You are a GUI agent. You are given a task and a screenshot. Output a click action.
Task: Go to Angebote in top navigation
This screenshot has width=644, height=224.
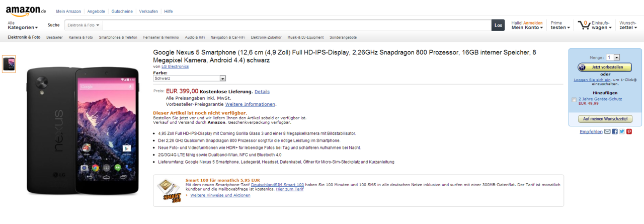[x=96, y=11]
